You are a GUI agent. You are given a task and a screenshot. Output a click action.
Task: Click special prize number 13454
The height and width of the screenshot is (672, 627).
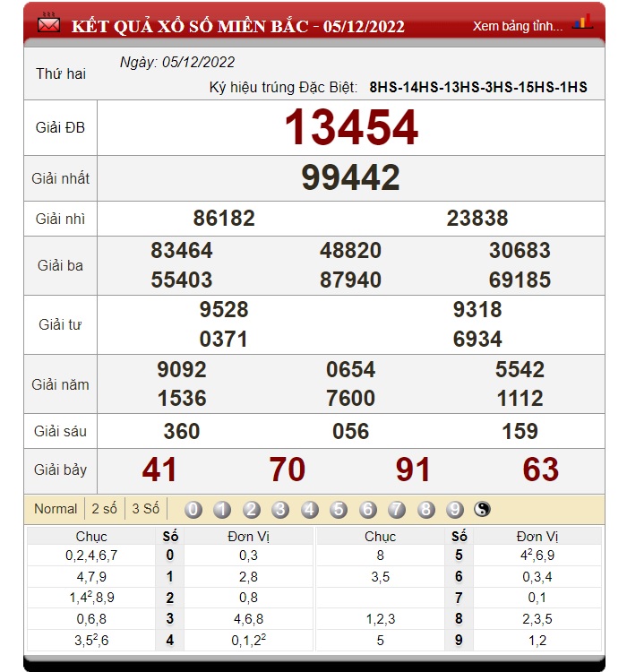coord(351,127)
